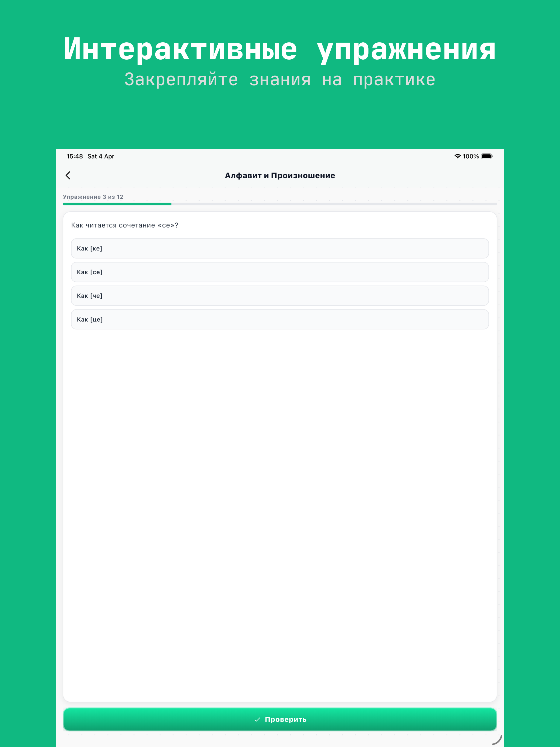Tap the Wi-Fi status icon
This screenshot has width=560, height=747.
(457, 156)
